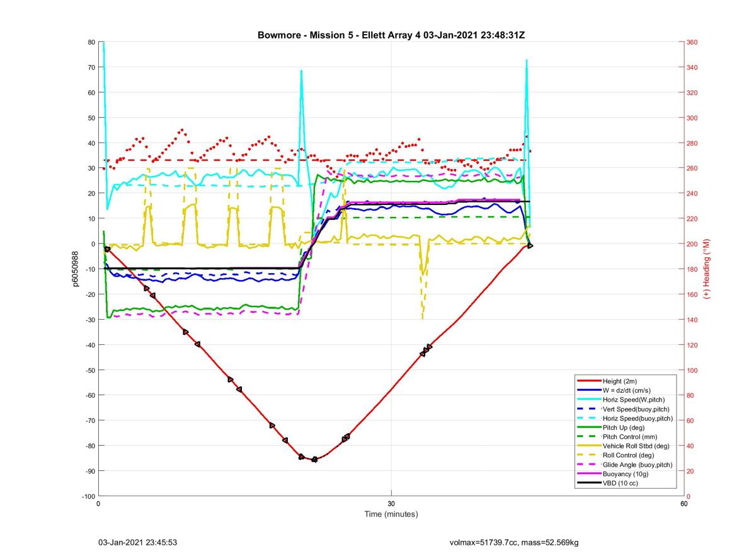Click the timestamp "03-Jan-2021 23:45:53" below the plot
The image size is (756, 558).
138,543
